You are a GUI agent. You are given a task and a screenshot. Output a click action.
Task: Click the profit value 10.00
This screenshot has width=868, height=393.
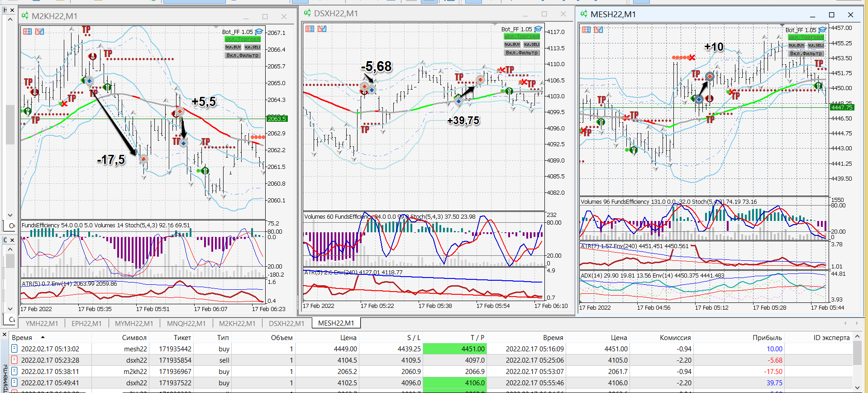tap(774, 349)
